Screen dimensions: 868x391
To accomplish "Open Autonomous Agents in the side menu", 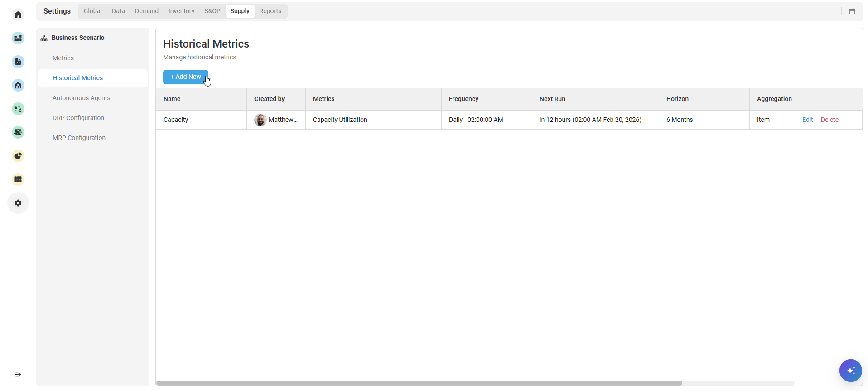I will [81, 98].
